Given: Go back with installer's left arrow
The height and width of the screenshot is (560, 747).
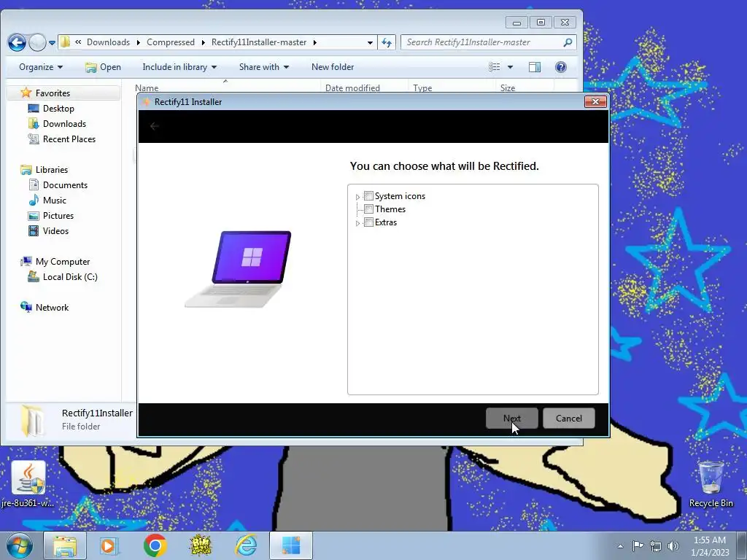Looking at the screenshot, I should pos(154,126).
